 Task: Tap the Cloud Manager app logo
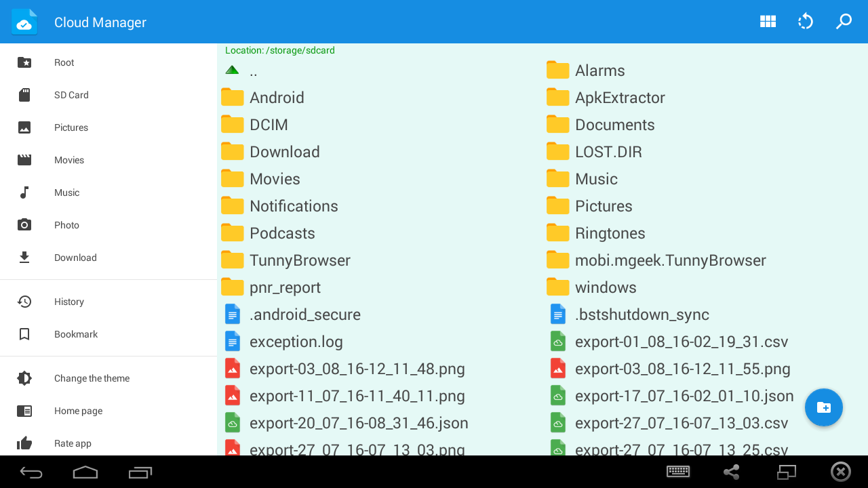(24, 21)
